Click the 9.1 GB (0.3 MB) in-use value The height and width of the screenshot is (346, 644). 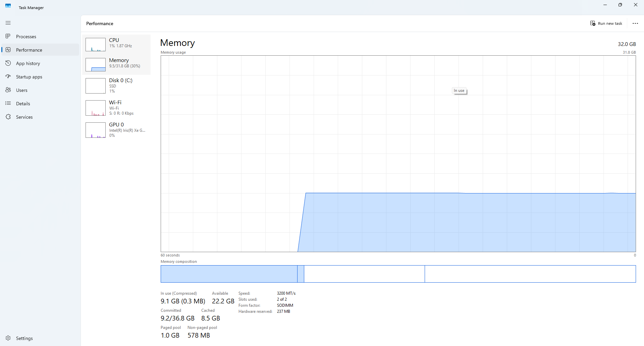tap(183, 301)
